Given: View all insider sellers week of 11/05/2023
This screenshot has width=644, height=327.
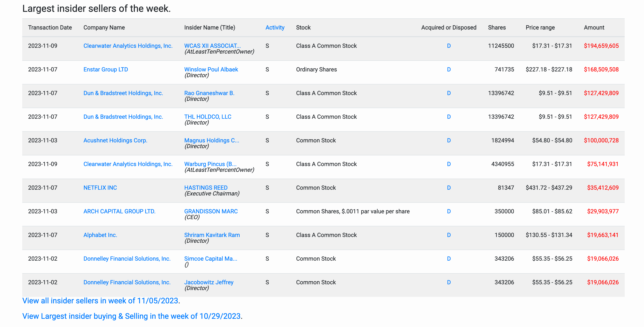Looking at the screenshot, I should coord(100,301).
